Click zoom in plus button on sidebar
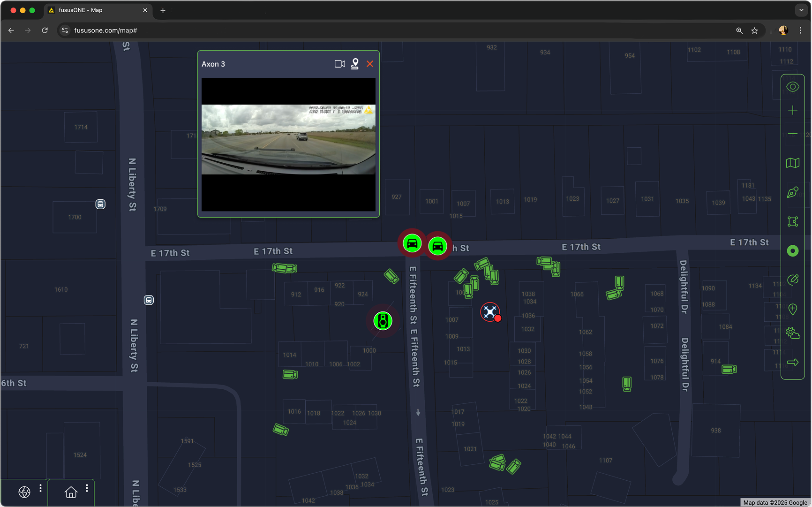Screen dimensions: 812x507 (x=793, y=110)
